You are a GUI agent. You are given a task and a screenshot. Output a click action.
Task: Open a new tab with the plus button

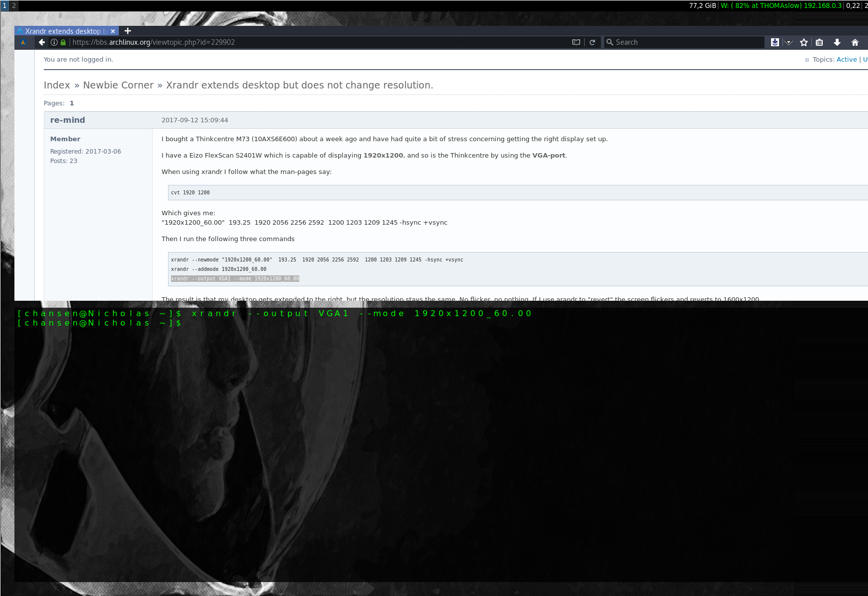128,31
